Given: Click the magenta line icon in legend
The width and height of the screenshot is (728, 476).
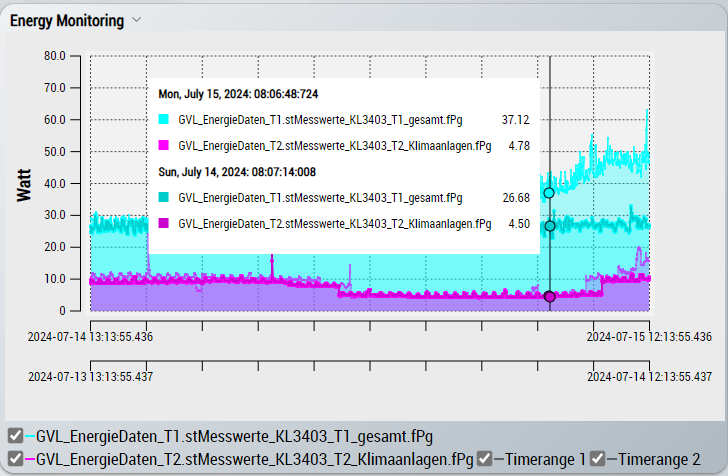Looking at the screenshot, I should (x=30, y=458).
